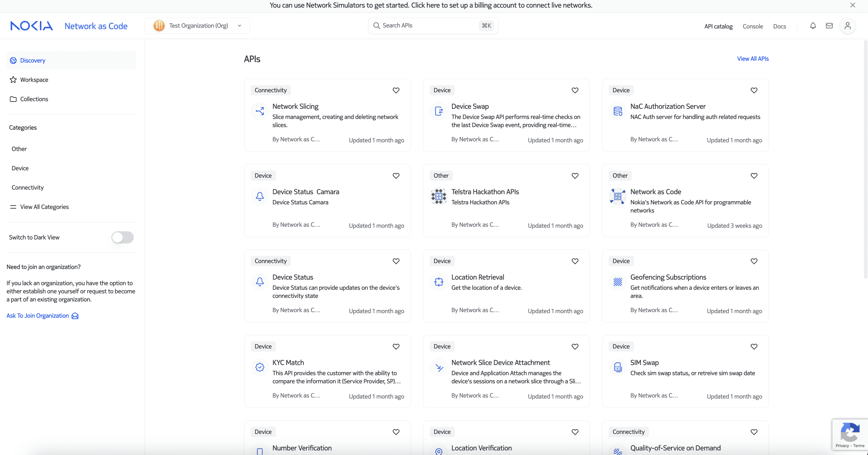The width and height of the screenshot is (868, 455).
Task: Click the Location Retrieval crosshair icon
Action: pyautogui.click(x=439, y=282)
